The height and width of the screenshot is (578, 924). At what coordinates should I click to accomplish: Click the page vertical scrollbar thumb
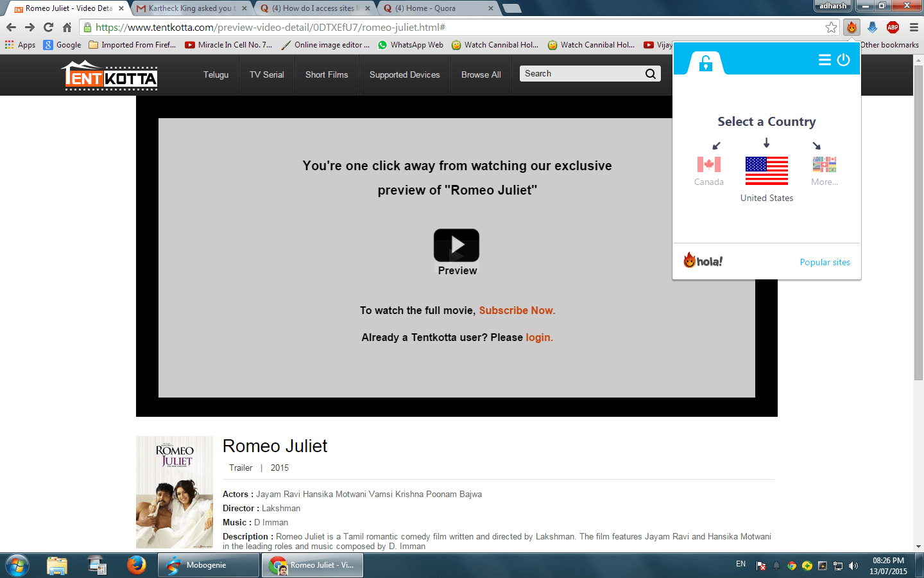click(918, 222)
